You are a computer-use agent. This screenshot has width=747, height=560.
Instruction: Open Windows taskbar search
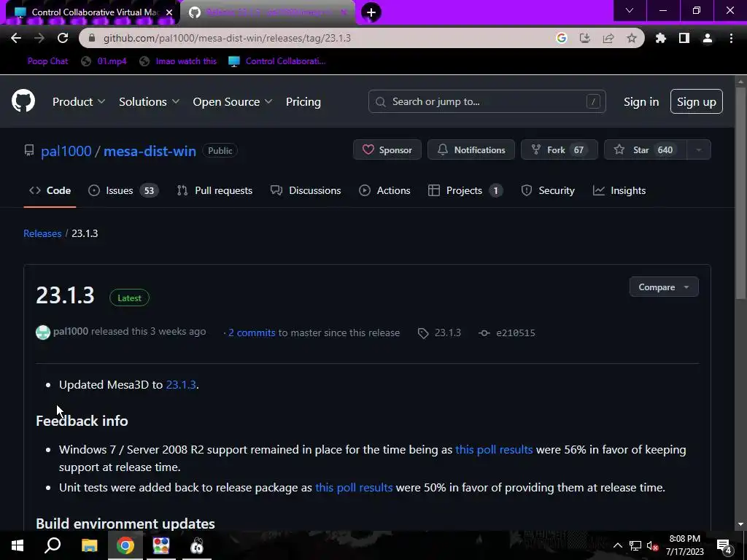click(x=53, y=545)
